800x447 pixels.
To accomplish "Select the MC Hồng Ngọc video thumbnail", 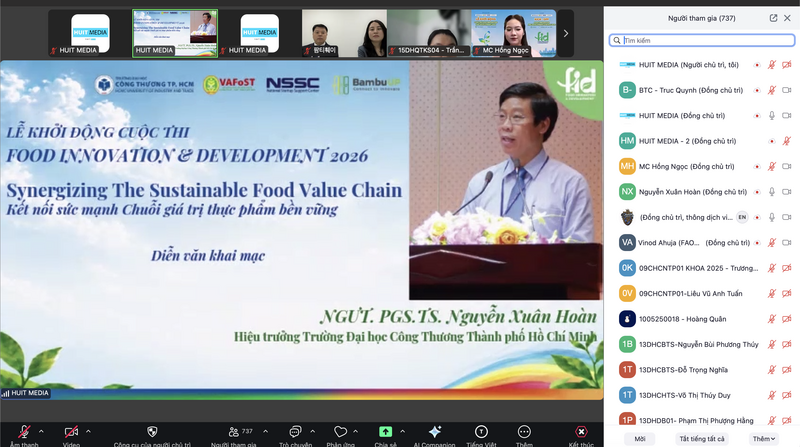I will pyautogui.click(x=514, y=33).
